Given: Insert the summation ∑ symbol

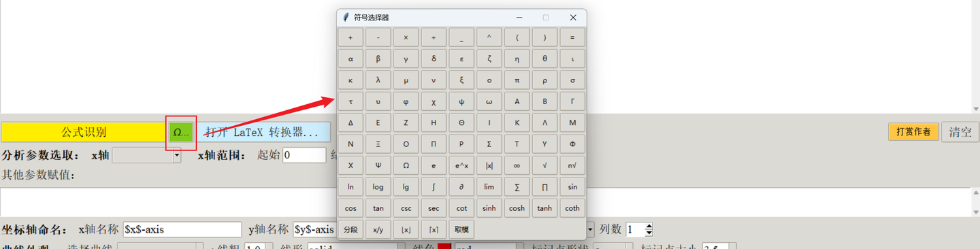Looking at the screenshot, I should (x=517, y=186).
